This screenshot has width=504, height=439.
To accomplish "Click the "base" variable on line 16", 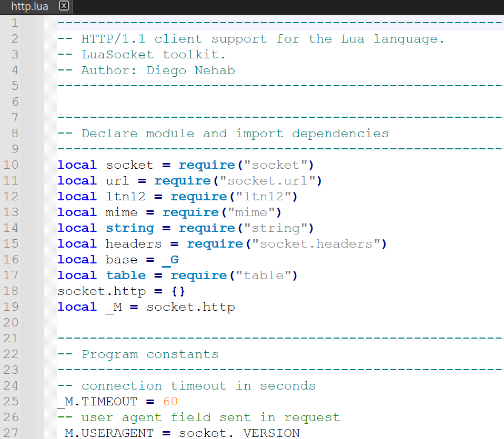I will (x=122, y=260).
